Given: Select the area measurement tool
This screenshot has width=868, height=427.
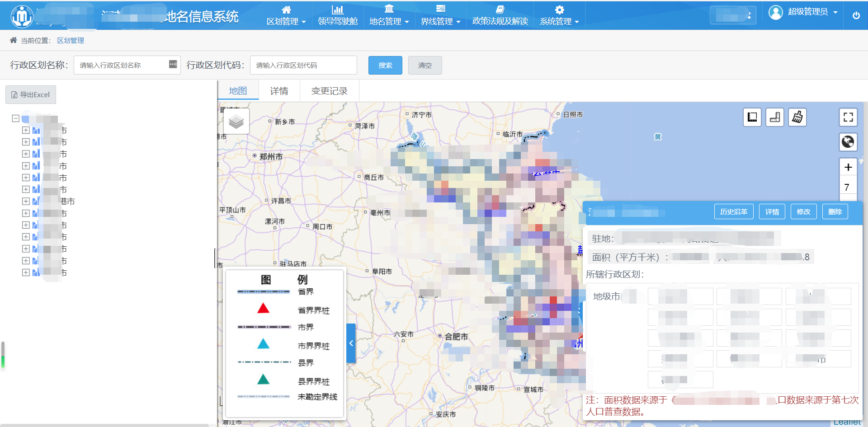Looking at the screenshot, I should click(752, 117).
